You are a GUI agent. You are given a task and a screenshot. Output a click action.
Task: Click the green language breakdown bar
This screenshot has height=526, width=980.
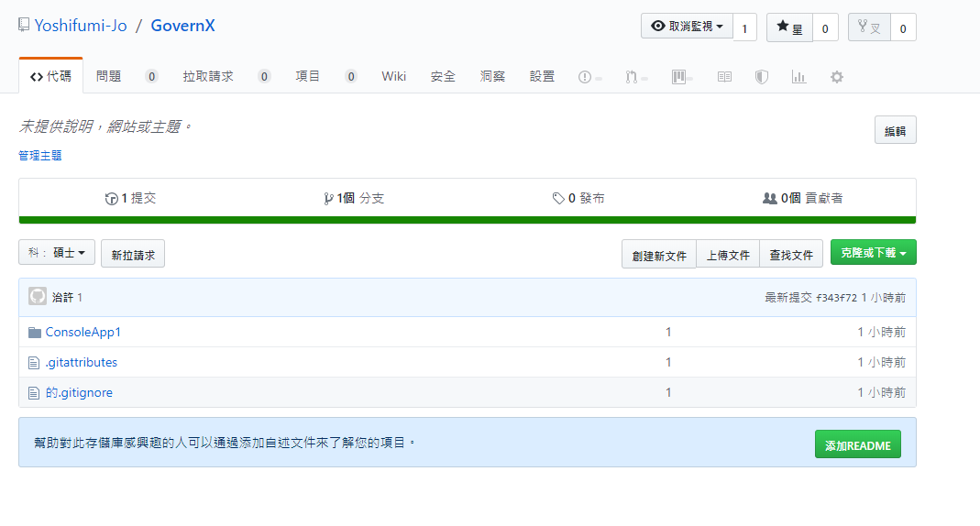tap(468, 220)
